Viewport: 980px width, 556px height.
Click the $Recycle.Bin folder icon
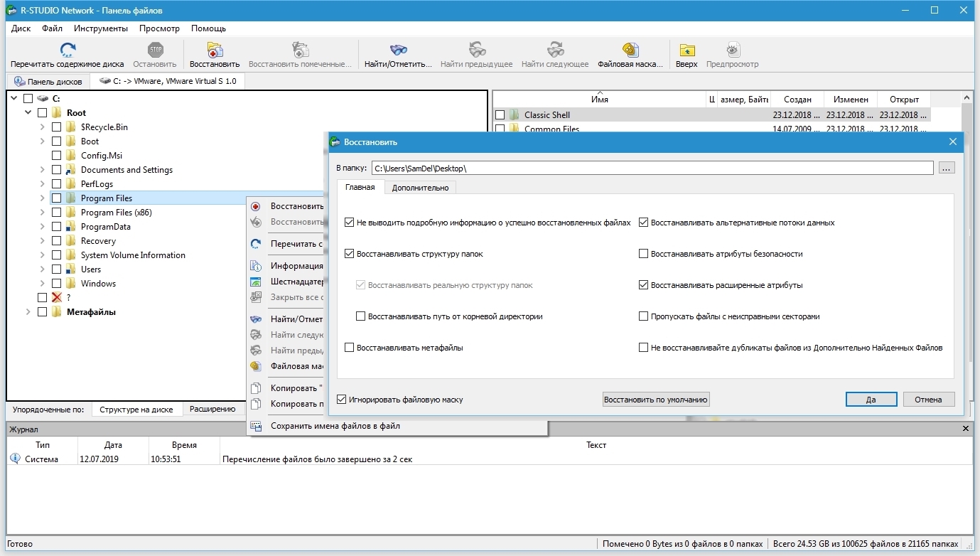[x=71, y=127]
